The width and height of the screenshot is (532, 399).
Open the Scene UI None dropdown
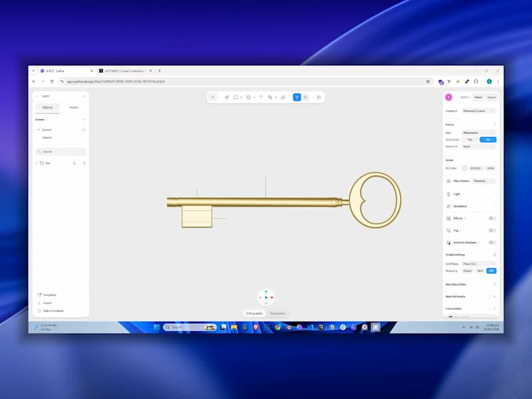[x=479, y=146]
